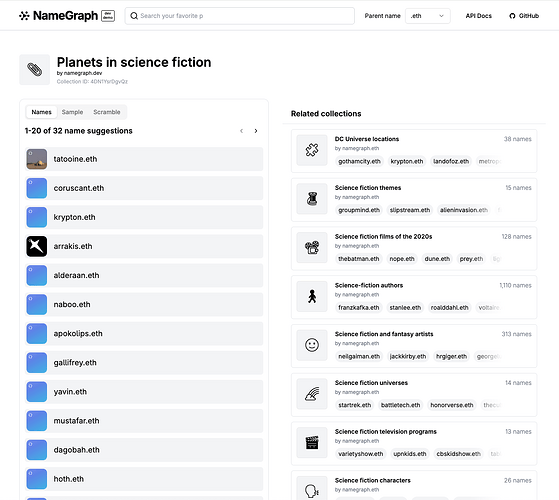Open the API Docs link
The width and height of the screenshot is (559, 500).
[478, 16]
